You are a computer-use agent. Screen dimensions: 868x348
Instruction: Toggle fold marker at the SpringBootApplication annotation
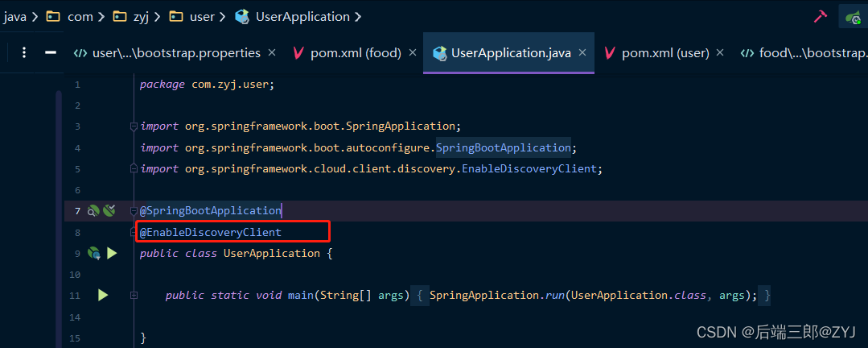tap(134, 211)
